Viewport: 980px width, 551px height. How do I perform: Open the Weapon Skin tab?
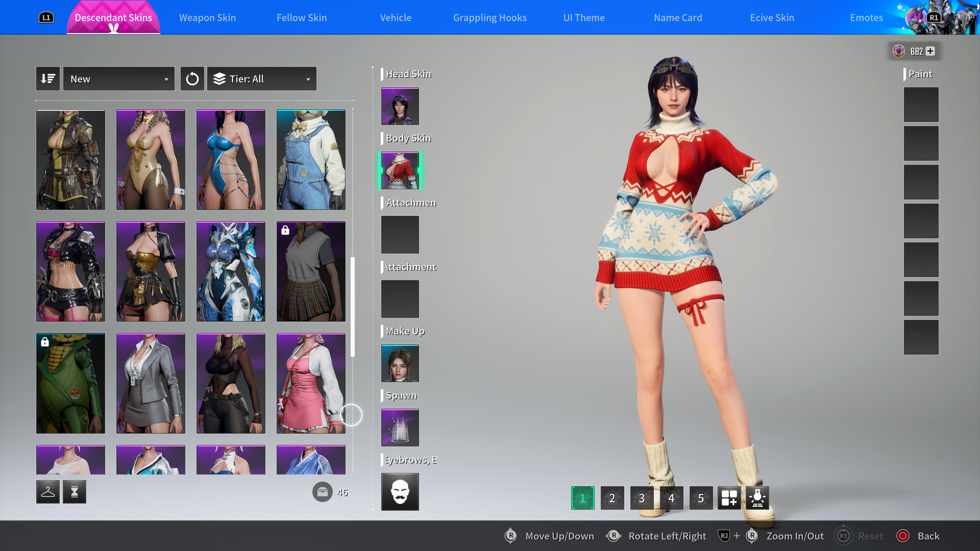pyautogui.click(x=207, y=18)
